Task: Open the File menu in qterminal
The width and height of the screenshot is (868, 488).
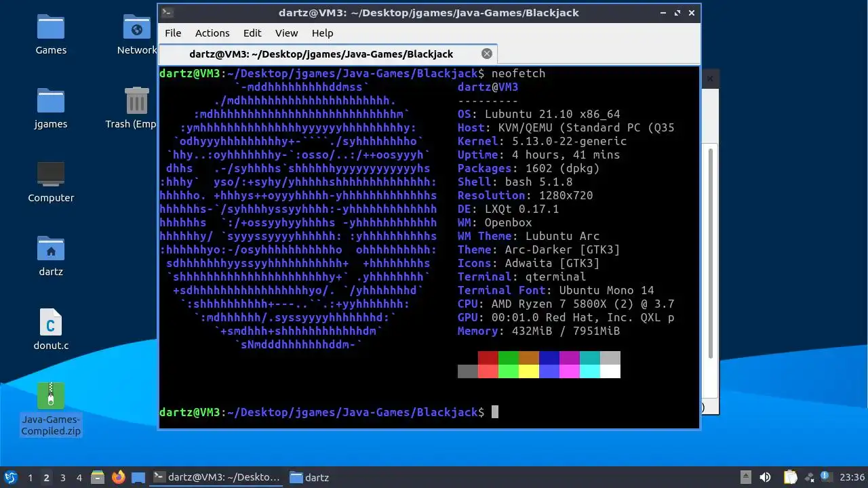Action: (x=173, y=33)
